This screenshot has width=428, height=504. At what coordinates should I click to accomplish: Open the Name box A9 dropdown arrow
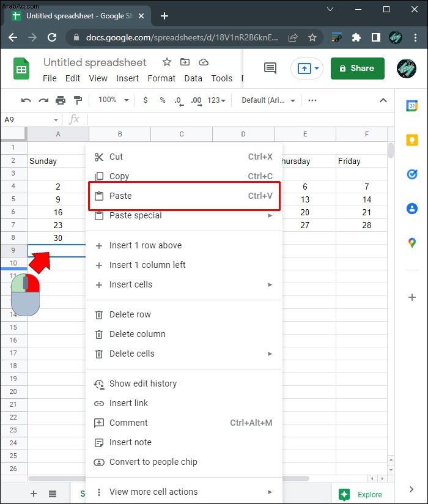tap(56, 120)
